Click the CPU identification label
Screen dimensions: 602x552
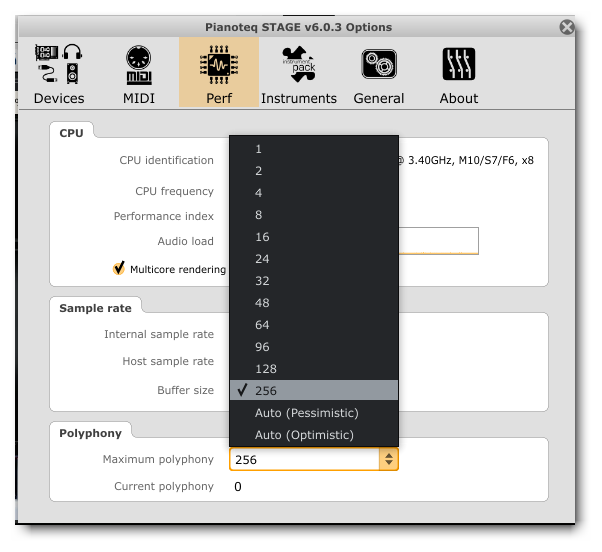pos(166,160)
